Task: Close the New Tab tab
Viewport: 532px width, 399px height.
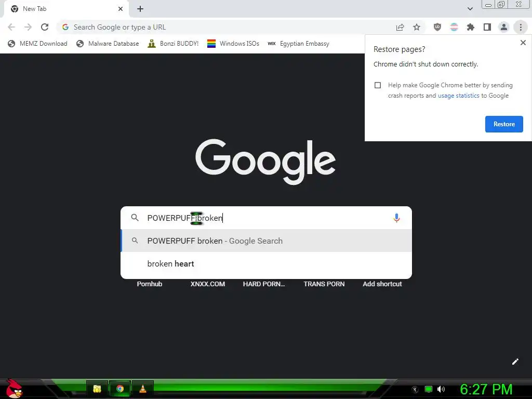Action: 121,9
